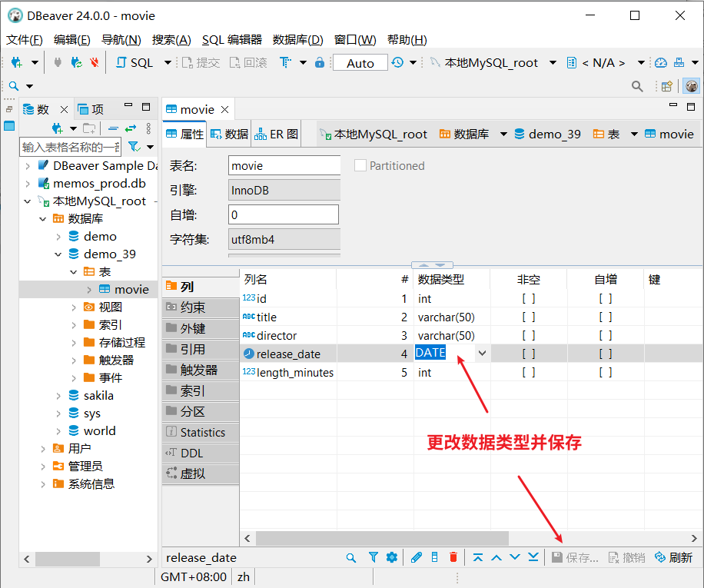
Task: Toggle non-null checkbox for length_minutes row
Action: point(529,372)
